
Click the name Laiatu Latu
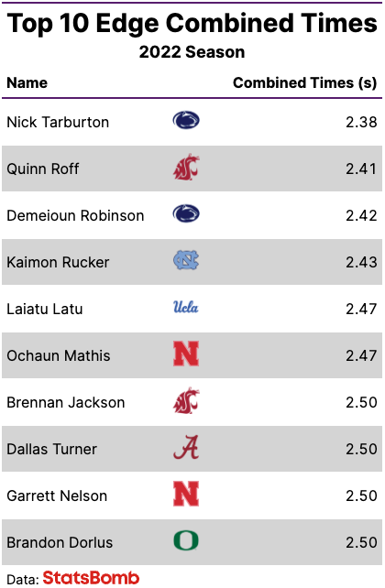(45, 309)
